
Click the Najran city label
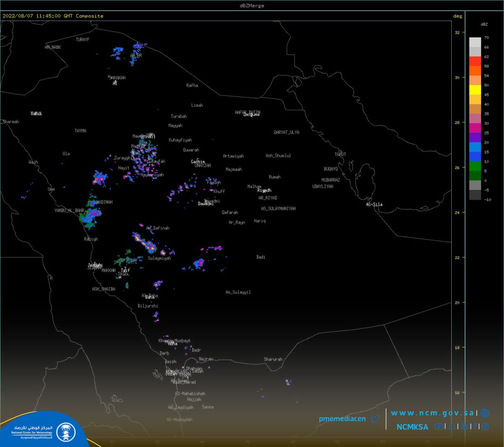[x=206, y=359]
